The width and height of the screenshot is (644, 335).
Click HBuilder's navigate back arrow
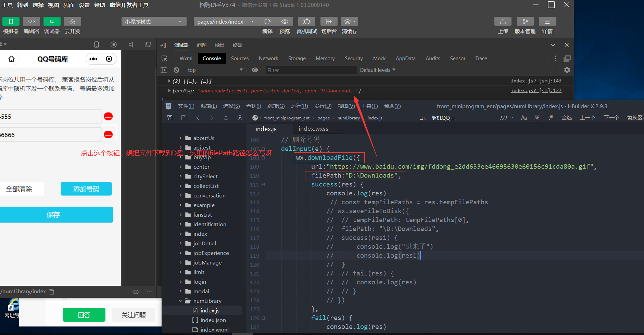pos(198,118)
